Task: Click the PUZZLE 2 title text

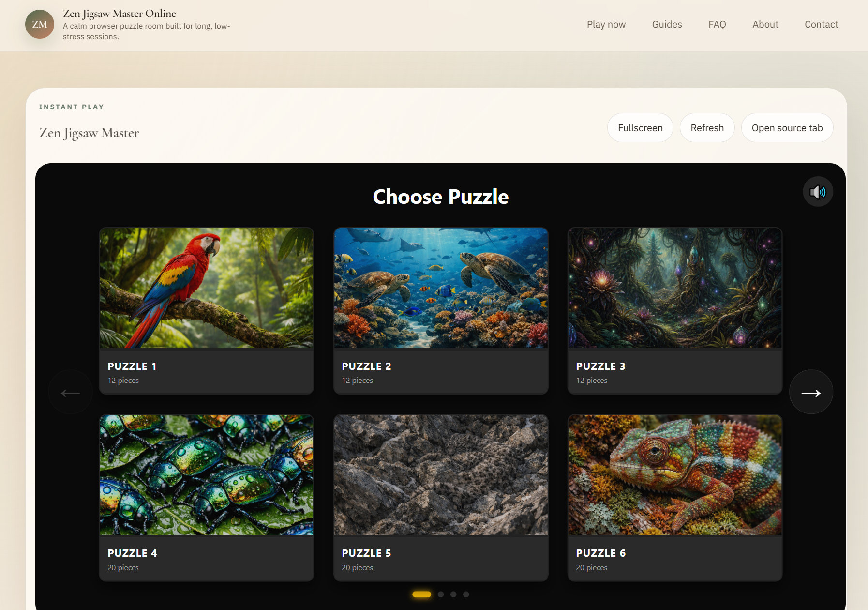Action: 366,366
